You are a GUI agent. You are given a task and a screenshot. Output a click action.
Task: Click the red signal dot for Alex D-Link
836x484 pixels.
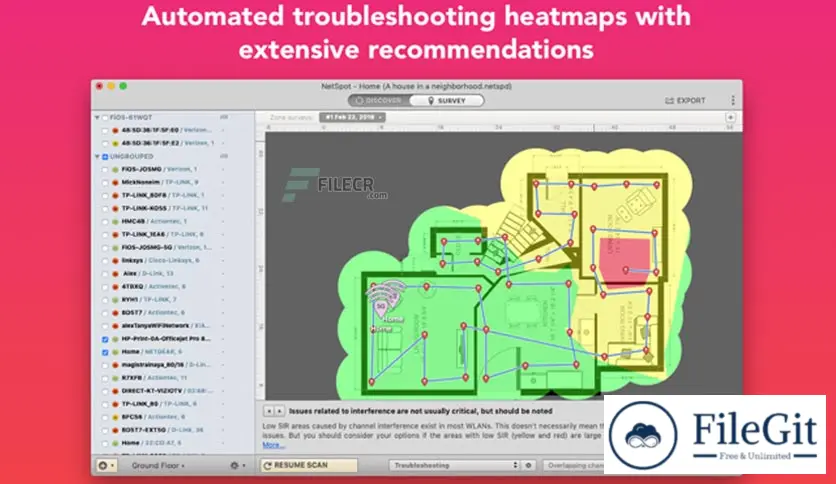coord(115,274)
